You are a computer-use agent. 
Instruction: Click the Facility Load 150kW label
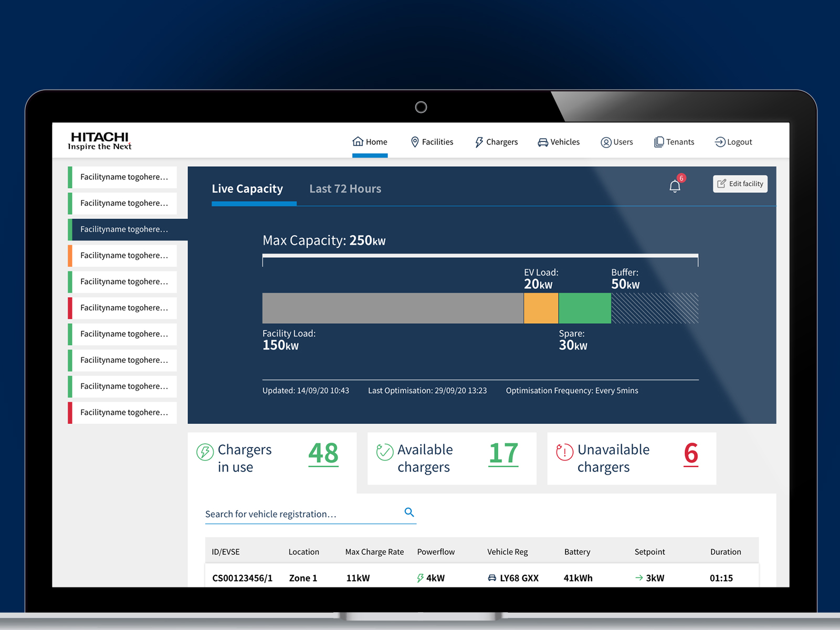pos(289,340)
